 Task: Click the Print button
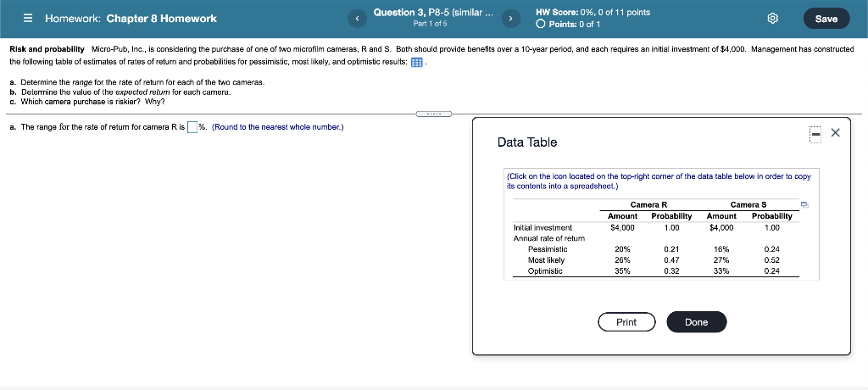[626, 322]
